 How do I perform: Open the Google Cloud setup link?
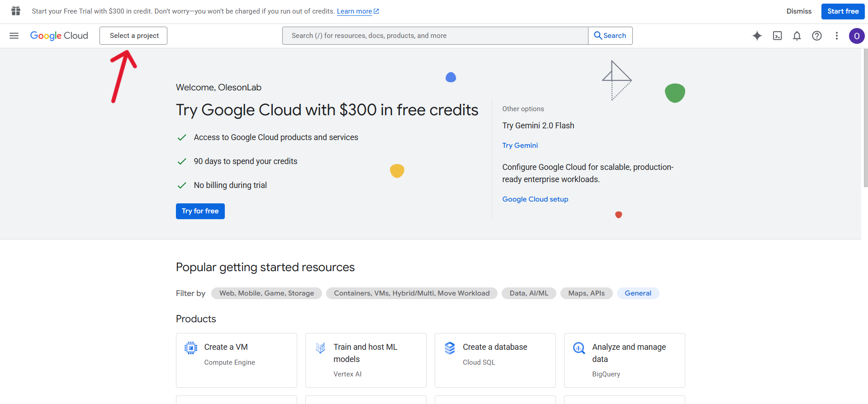pos(535,199)
